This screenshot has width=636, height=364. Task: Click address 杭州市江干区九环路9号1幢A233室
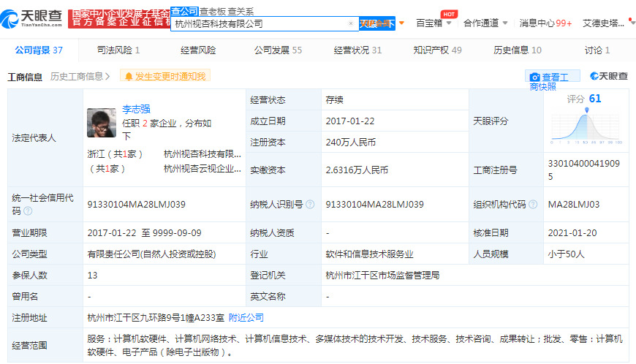pos(156,318)
